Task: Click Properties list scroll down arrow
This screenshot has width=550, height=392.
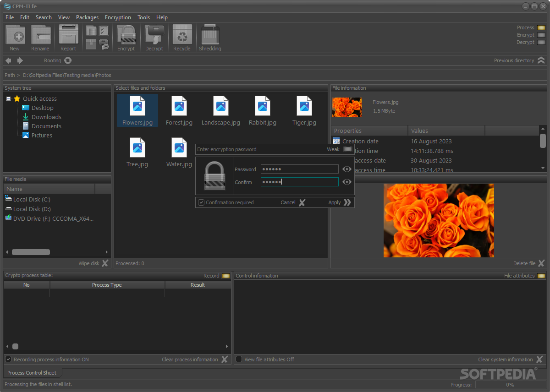Action: (543, 168)
